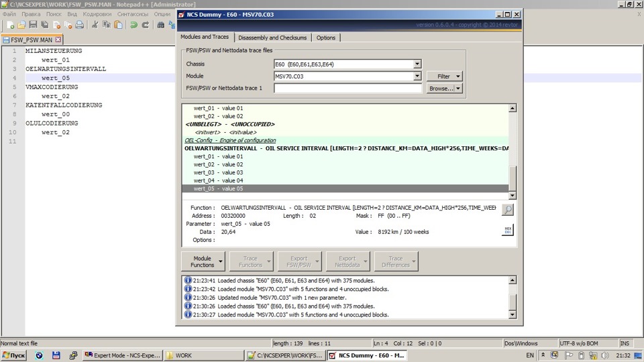Click the magnifier icon next to Function details

pyautogui.click(x=508, y=210)
